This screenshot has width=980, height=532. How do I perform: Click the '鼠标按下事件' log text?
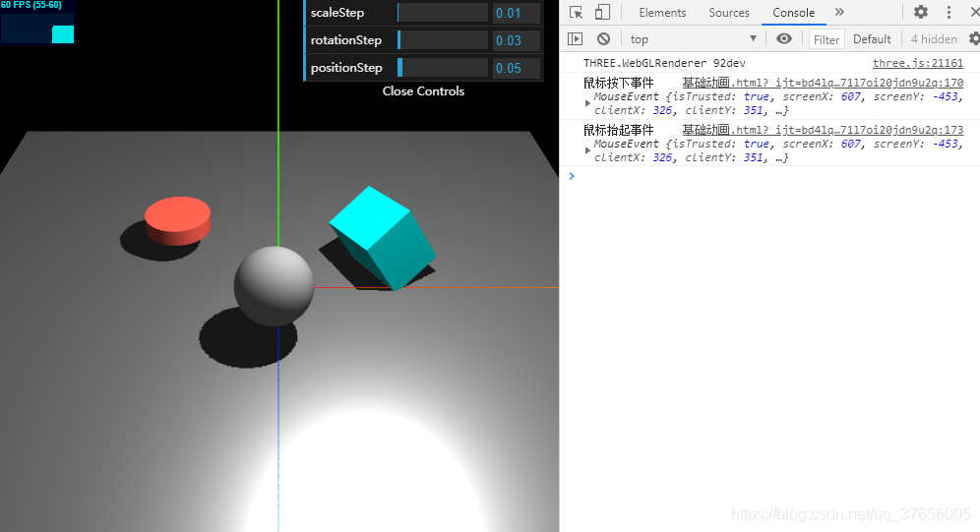618,83
